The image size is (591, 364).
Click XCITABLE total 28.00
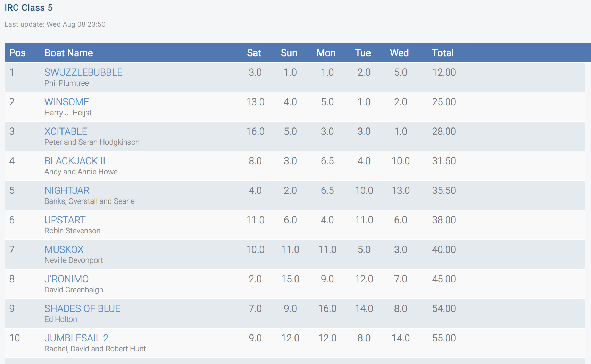(444, 131)
